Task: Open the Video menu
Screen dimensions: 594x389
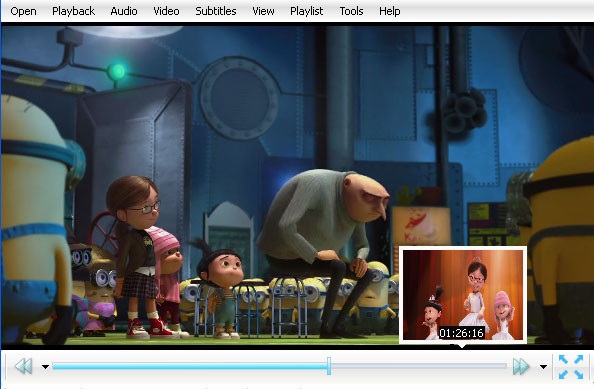Action: (166, 11)
